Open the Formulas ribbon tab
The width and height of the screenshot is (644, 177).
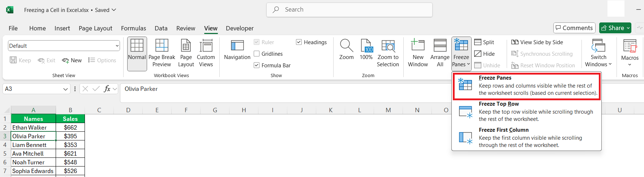133,28
